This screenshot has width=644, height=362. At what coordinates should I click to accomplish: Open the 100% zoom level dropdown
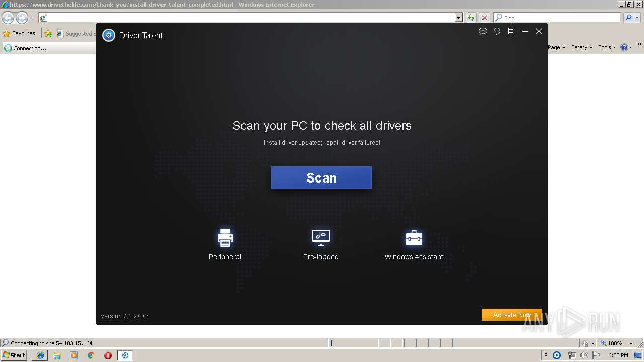click(x=631, y=343)
